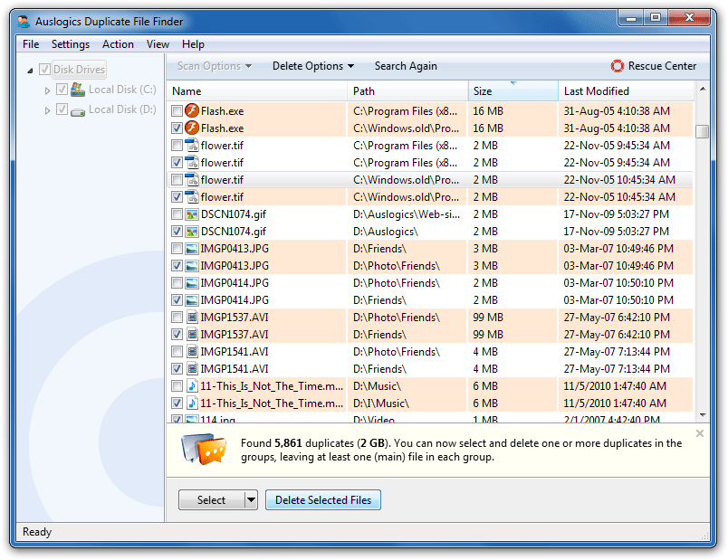This screenshot has height=560, width=728.
Task: Uncheck IMGP1541.AVI in D:\Friends\
Action: click(x=177, y=369)
